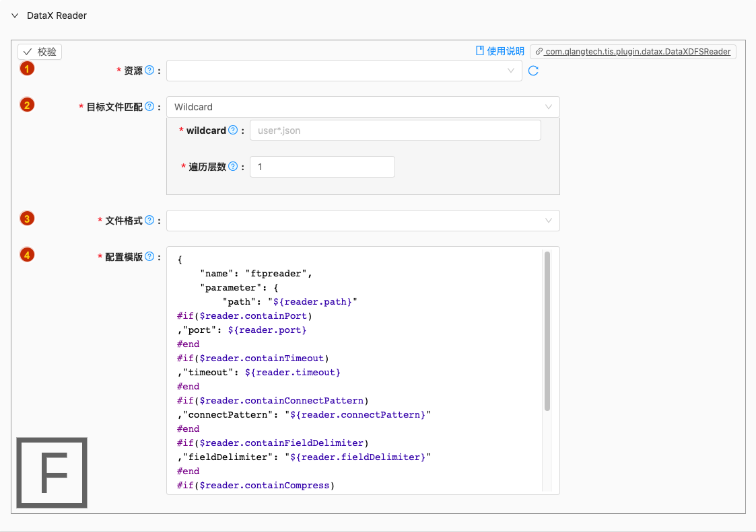Open help tooltip icon for 资源
Viewport: 756px width, 532px height.
click(149, 71)
